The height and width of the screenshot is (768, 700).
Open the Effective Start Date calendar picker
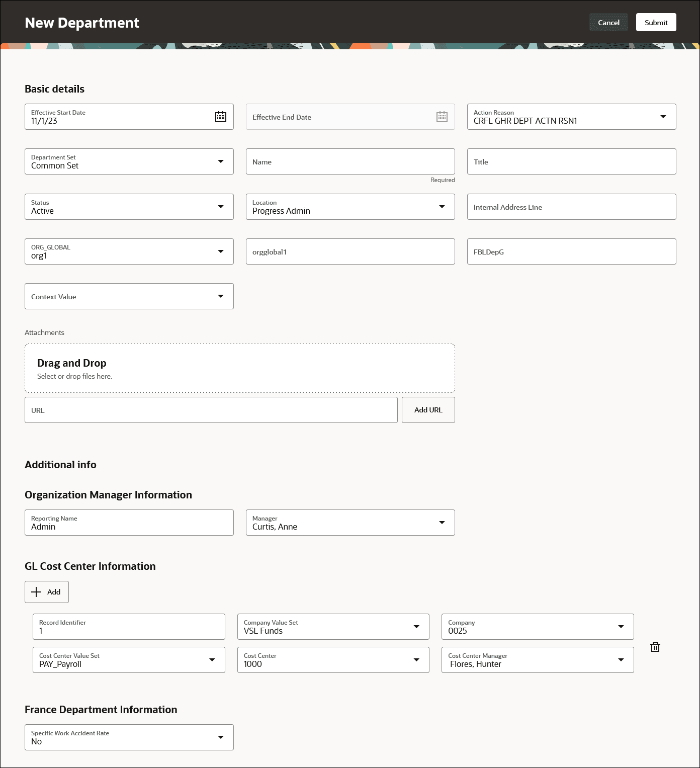pos(221,117)
